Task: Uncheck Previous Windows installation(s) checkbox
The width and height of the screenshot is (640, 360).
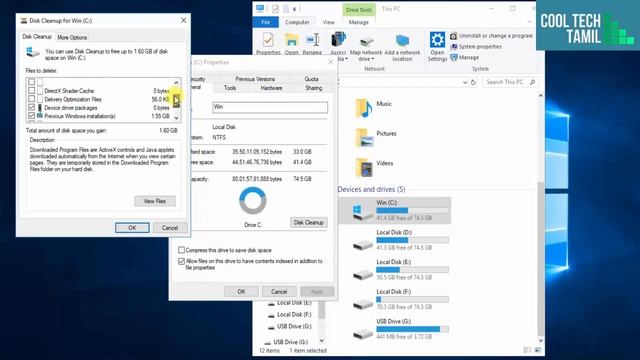Action: [31, 116]
